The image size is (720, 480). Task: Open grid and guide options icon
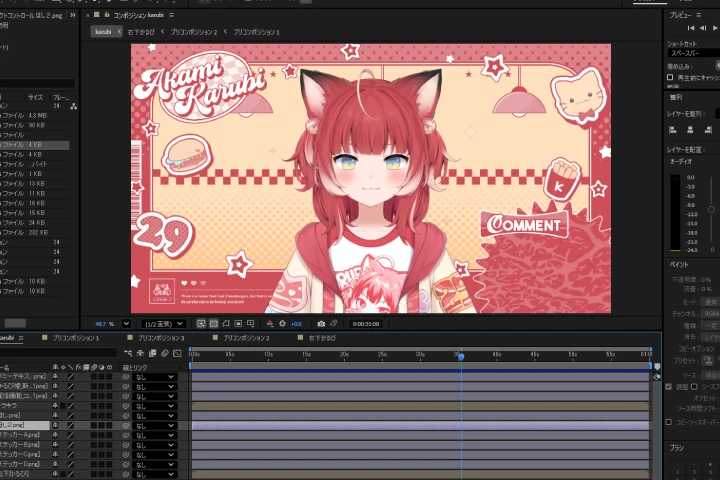(x=251, y=324)
